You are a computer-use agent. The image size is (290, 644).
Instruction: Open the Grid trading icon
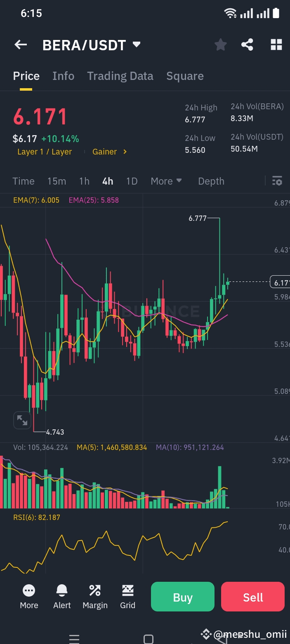[x=127, y=595]
